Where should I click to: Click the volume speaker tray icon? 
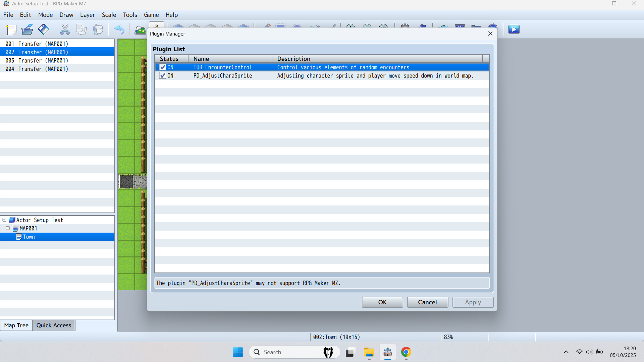point(589,352)
